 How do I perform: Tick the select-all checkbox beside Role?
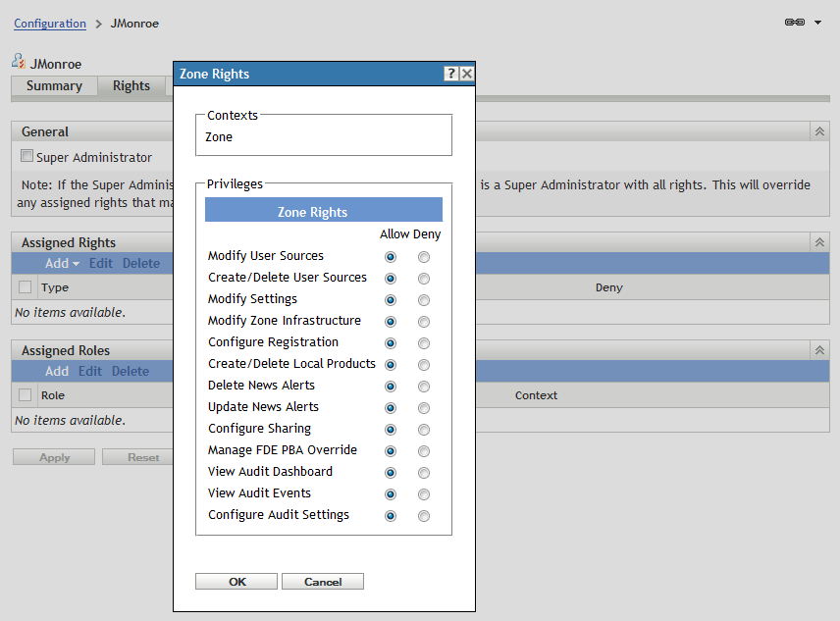click(x=26, y=395)
